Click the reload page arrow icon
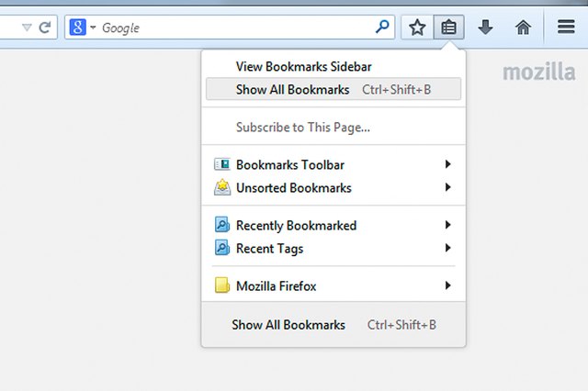The width and height of the screenshot is (588, 391). 45,28
